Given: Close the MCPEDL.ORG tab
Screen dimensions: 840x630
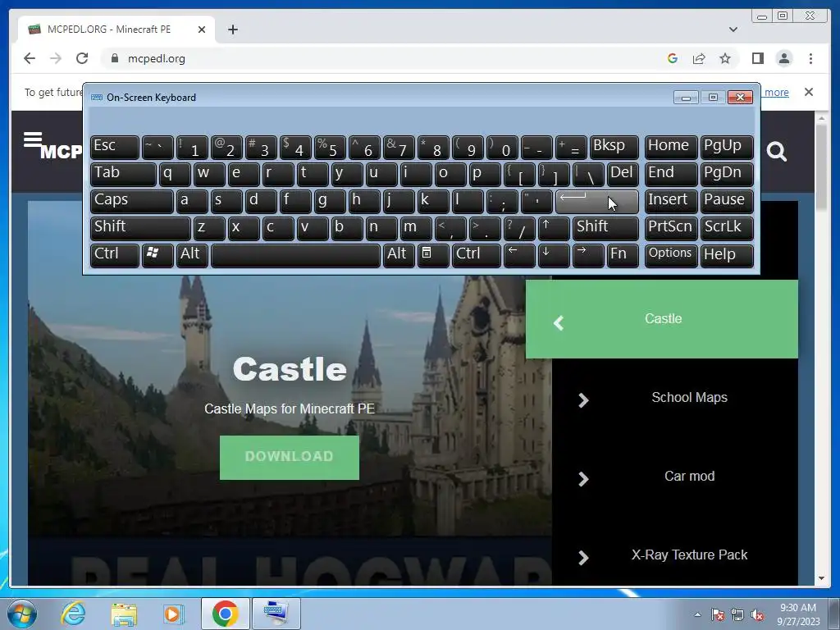Looking at the screenshot, I should point(202,30).
